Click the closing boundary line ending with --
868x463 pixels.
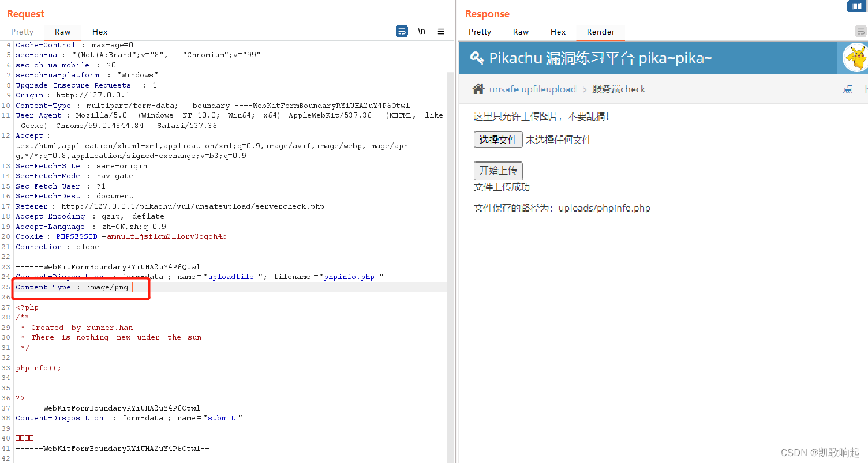point(113,449)
